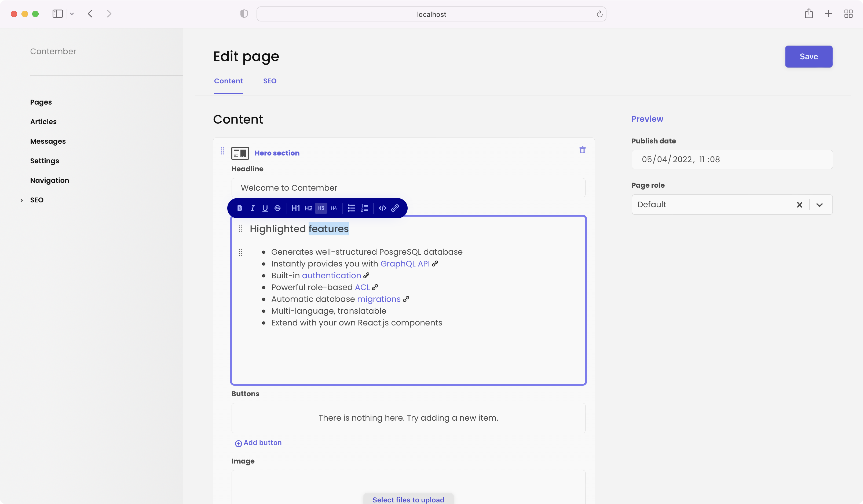The height and width of the screenshot is (504, 863).
Task: Toggle italic formatting in editor toolbar
Action: point(253,208)
